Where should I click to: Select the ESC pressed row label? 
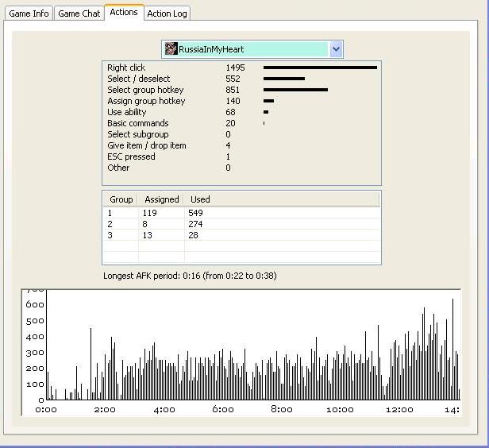pos(131,156)
